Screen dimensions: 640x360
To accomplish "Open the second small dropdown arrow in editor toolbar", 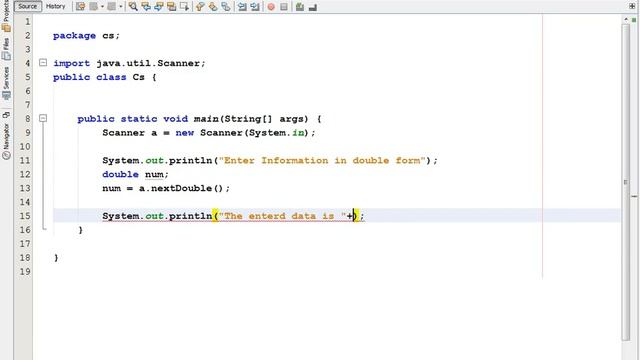I will click(121, 7).
